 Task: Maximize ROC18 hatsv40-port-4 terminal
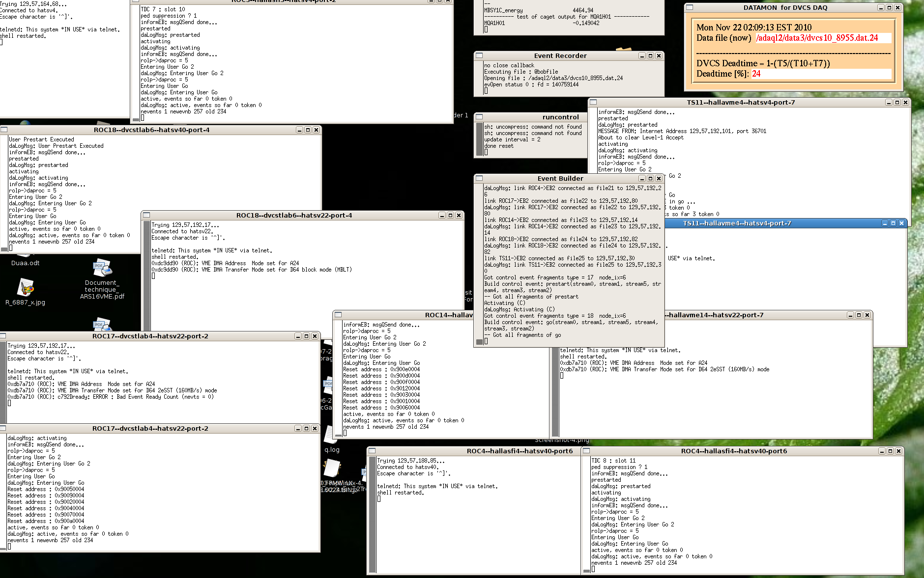pyautogui.click(x=308, y=130)
